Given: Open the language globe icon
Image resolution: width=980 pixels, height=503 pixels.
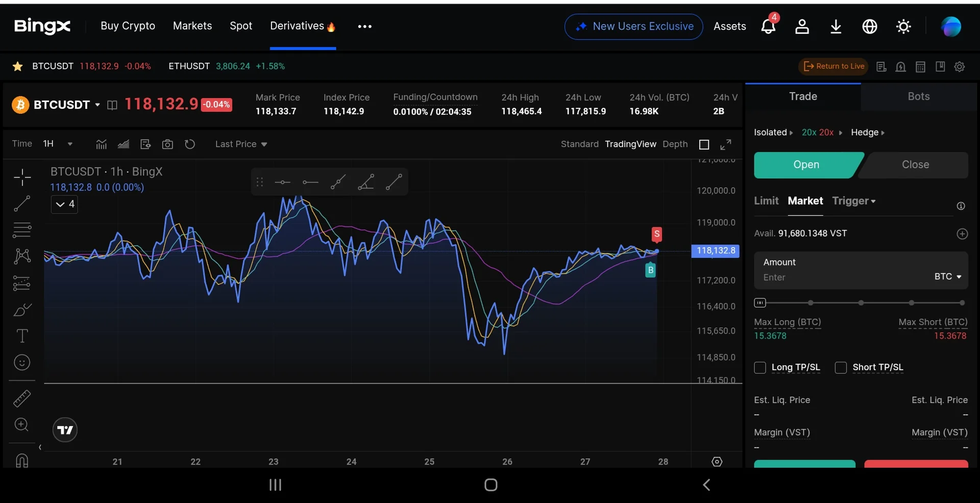Looking at the screenshot, I should tap(869, 27).
